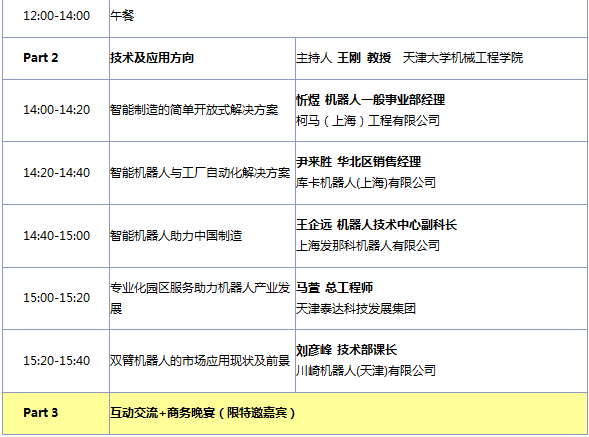
Task: Select the 14:00-14:20 time slot
Action: point(56,110)
